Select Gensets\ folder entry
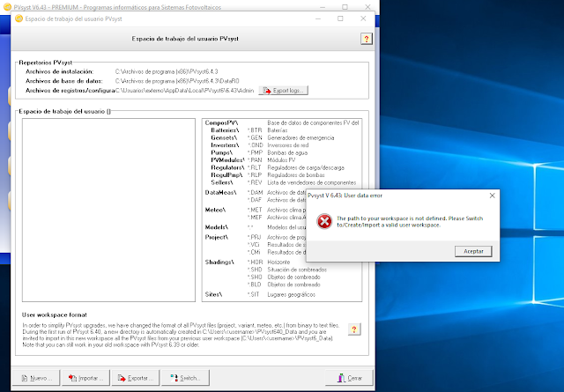564x392 pixels. (224, 137)
